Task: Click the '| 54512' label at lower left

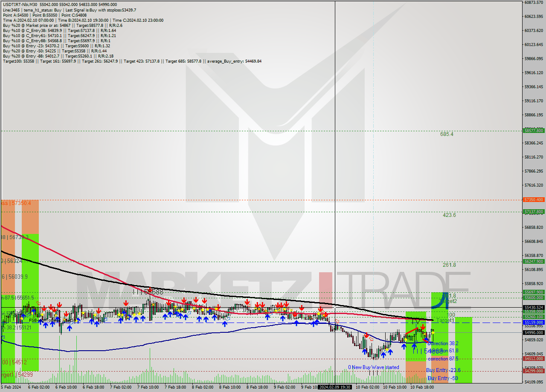Action: [x=14, y=362]
